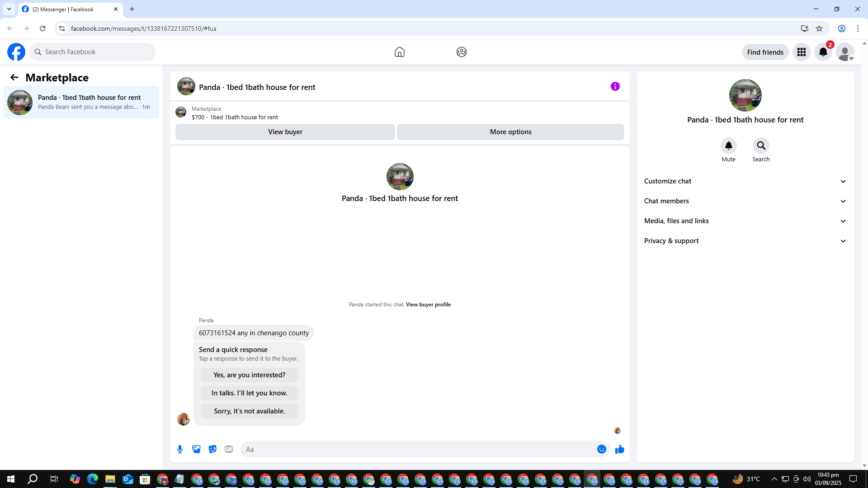Select the Messenger | Facebook tab
This screenshot has width=868, height=488.
coord(71,9)
